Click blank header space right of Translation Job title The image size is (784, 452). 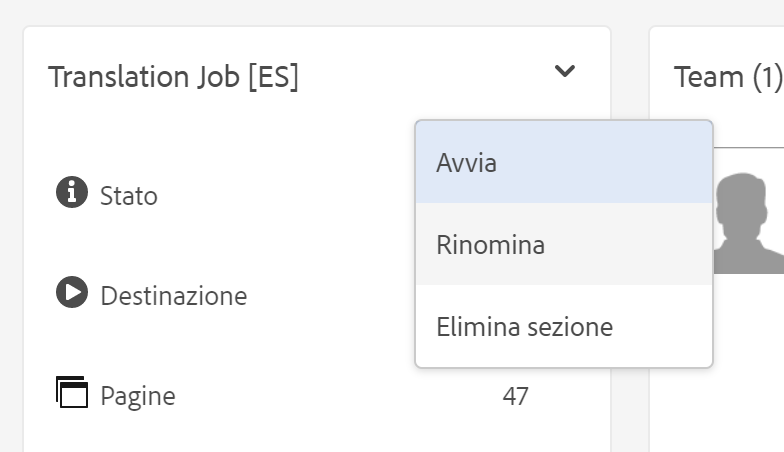420,77
